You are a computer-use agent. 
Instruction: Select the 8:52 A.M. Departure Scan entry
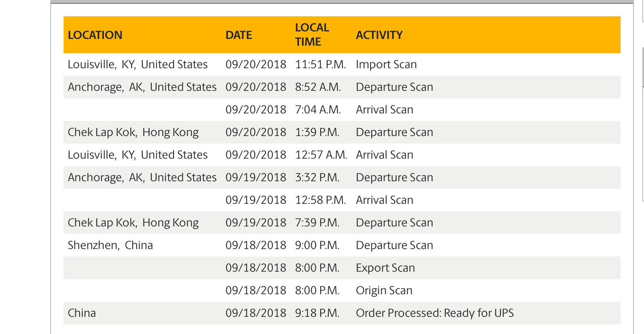point(342,87)
